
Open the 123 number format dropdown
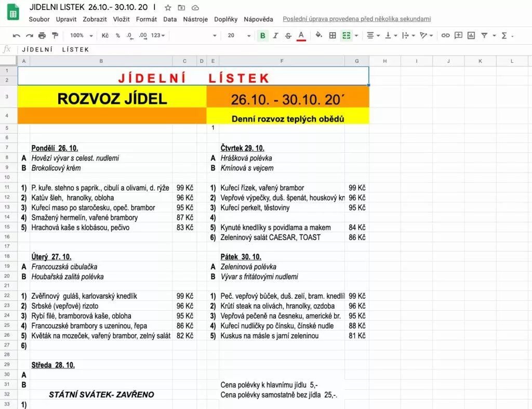[x=158, y=35]
